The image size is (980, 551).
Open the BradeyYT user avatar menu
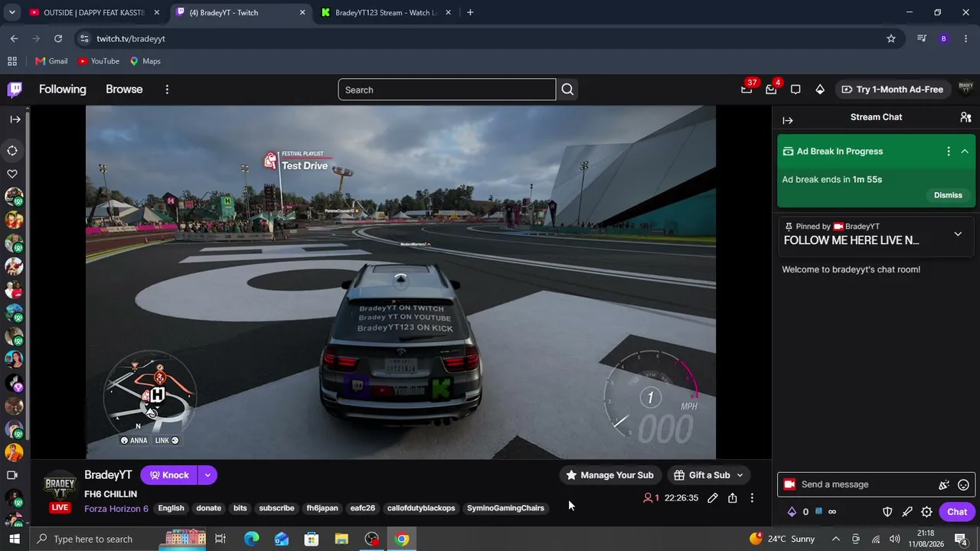tap(965, 89)
